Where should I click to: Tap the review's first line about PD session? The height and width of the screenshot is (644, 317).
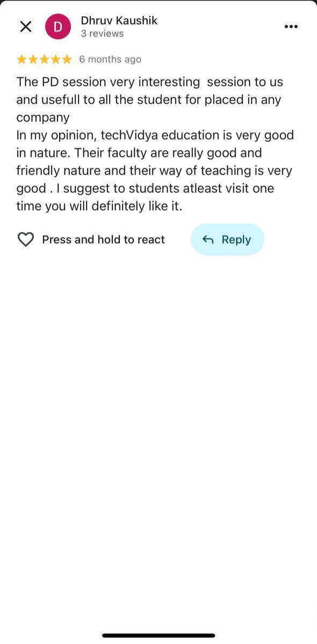point(149,82)
